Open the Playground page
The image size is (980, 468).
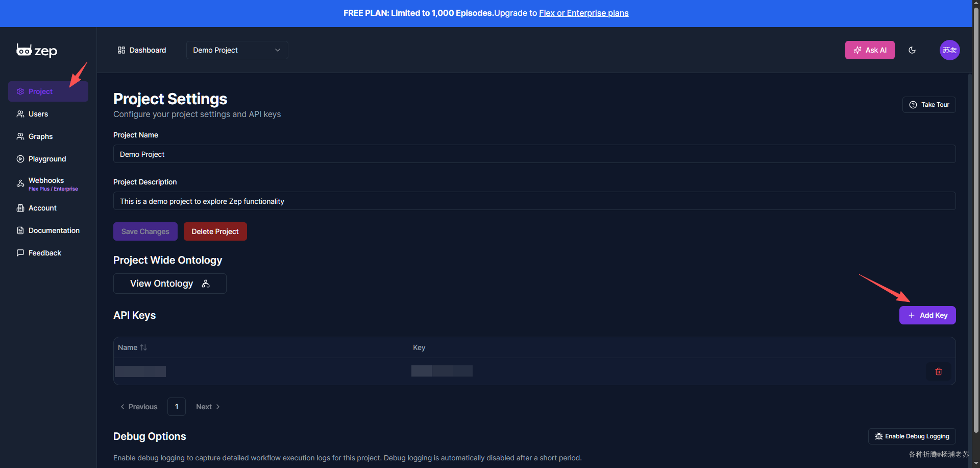tap(48, 159)
